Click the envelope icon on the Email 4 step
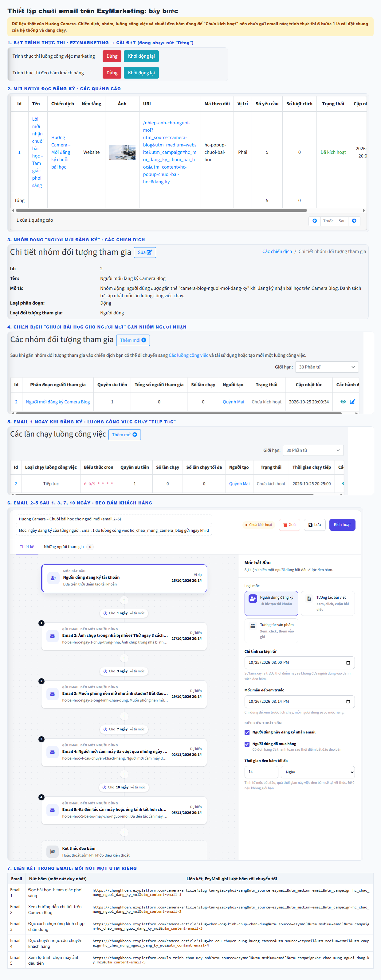381x980 pixels. (53, 752)
